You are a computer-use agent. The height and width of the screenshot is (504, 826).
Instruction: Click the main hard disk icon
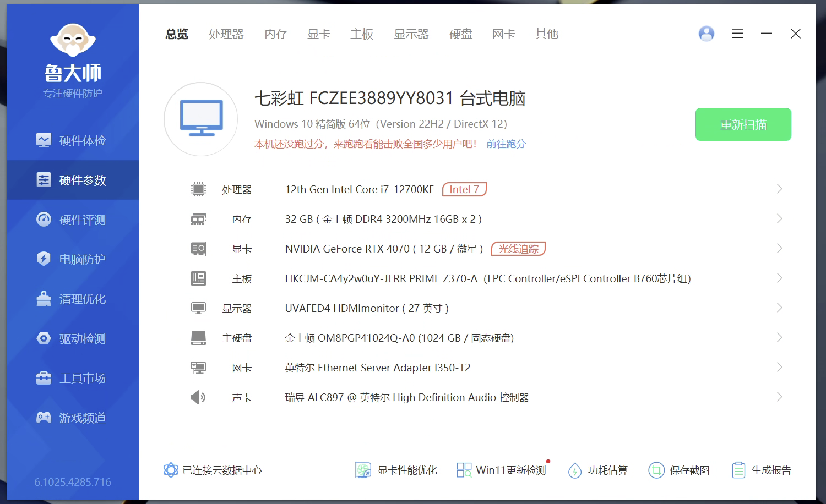198,338
